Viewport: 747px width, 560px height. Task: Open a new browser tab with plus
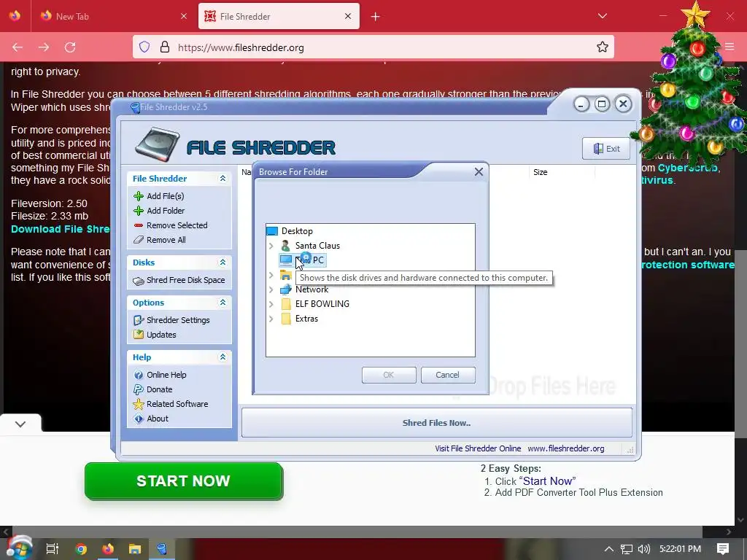coord(376,17)
